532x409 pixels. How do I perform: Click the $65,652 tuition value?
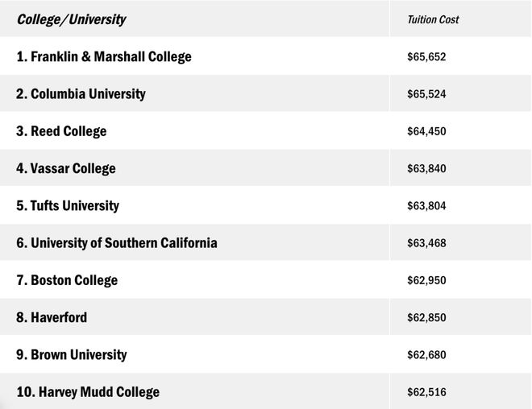tap(426, 56)
